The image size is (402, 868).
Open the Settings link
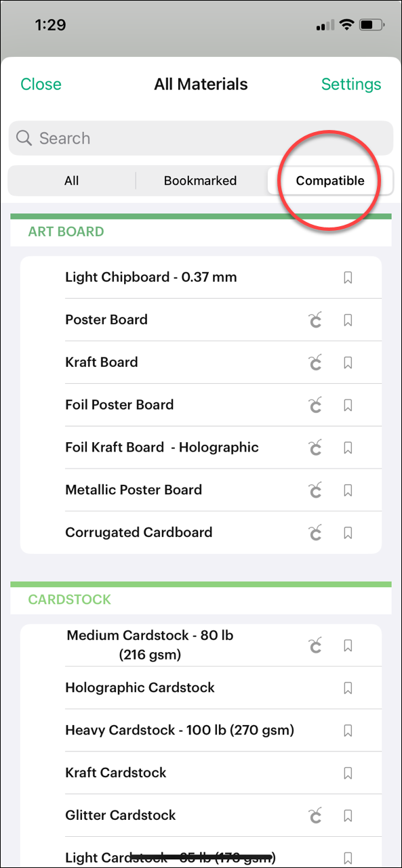[x=351, y=84]
